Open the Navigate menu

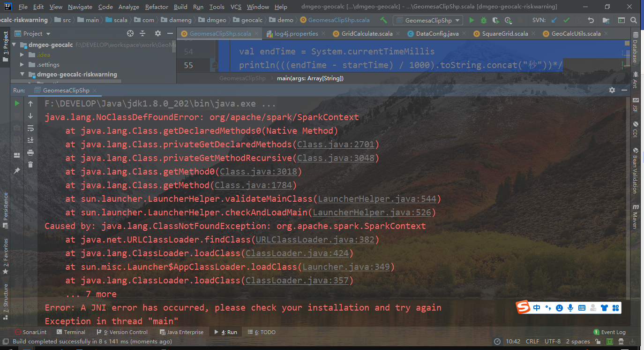point(80,7)
